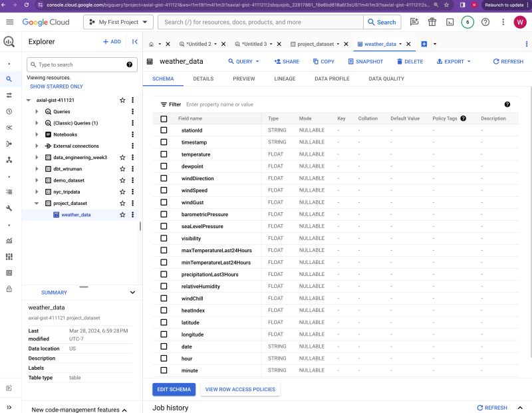The width and height of the screenshot is (532, 413).
Task: Switch to the Data Quality tab
Action: point(386,78)
